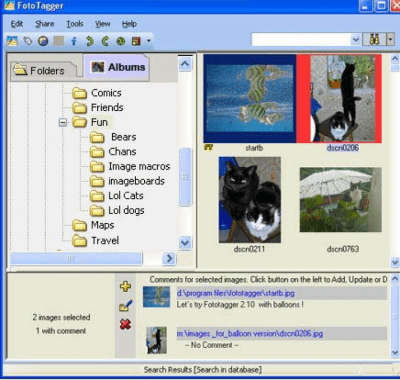Rotate image with second green arrow icon
Screen dimensions: 400x380
105,41
